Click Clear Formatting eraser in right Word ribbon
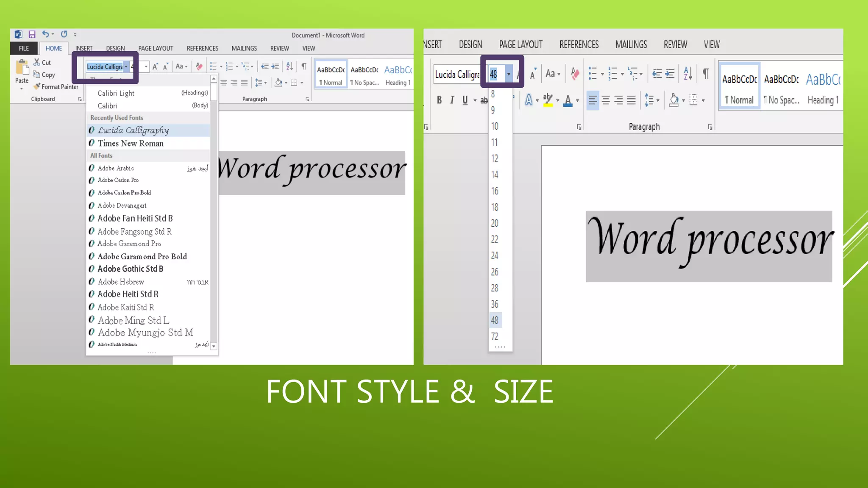 tap(575, 74)
